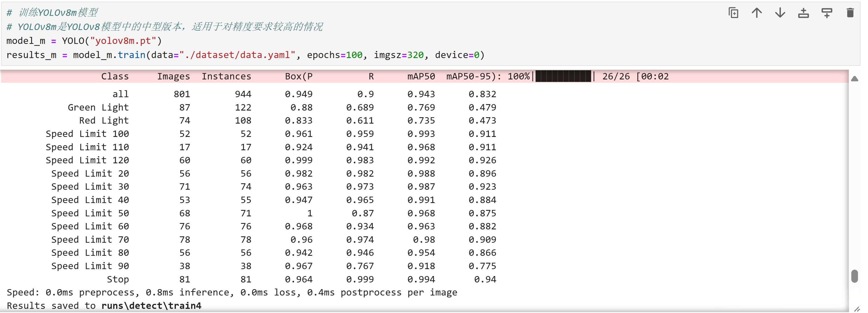Click the train method name in code
This screenshot has width=868, height=313.
(x=131, y=55)
